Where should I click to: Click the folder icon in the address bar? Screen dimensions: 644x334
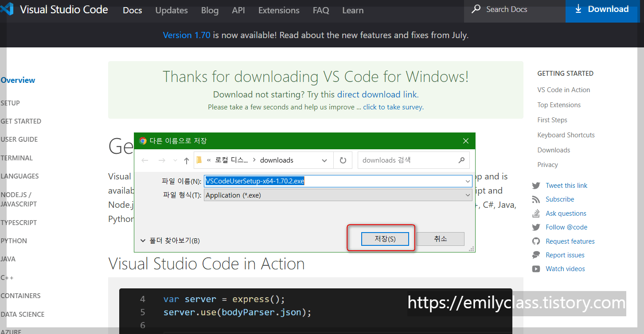click(x=199, y=160)
